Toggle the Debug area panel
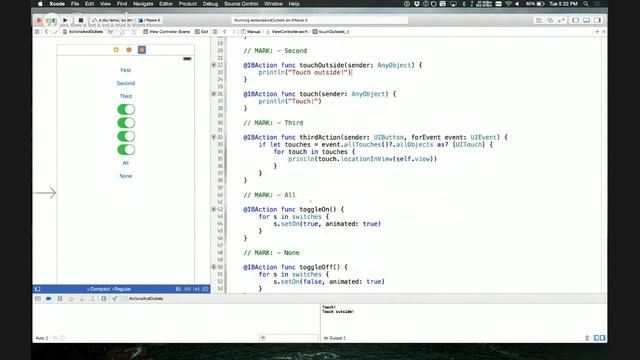 point(587,20)
